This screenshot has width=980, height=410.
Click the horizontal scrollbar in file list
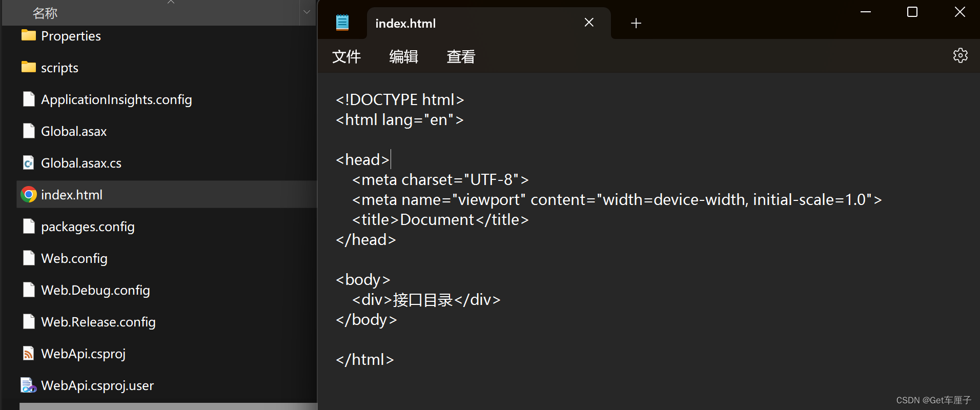click(168, 406)
